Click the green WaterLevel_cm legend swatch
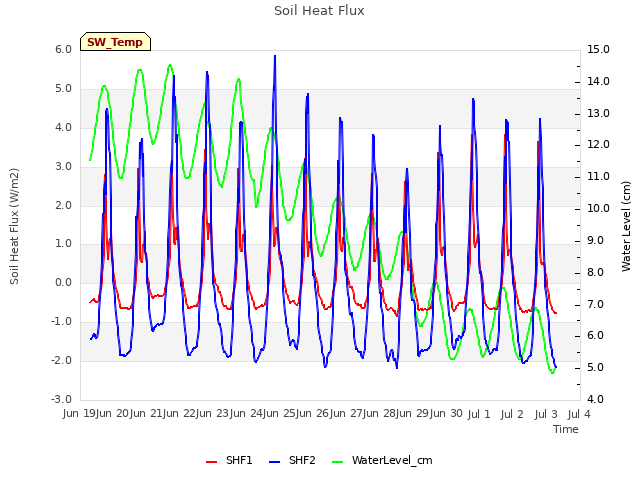 click(x=338, y=461)
